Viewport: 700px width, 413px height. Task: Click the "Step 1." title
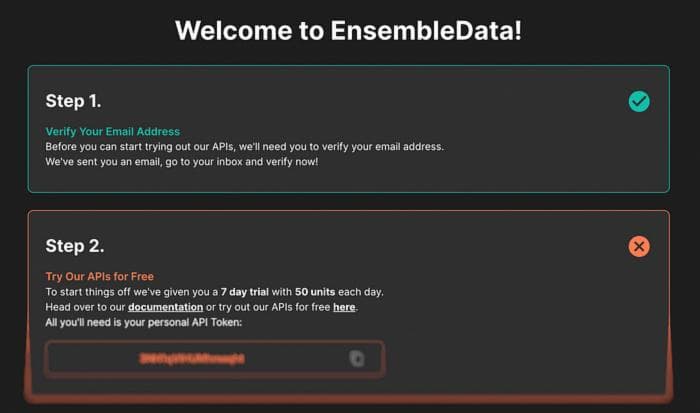(x=73, y=101)
